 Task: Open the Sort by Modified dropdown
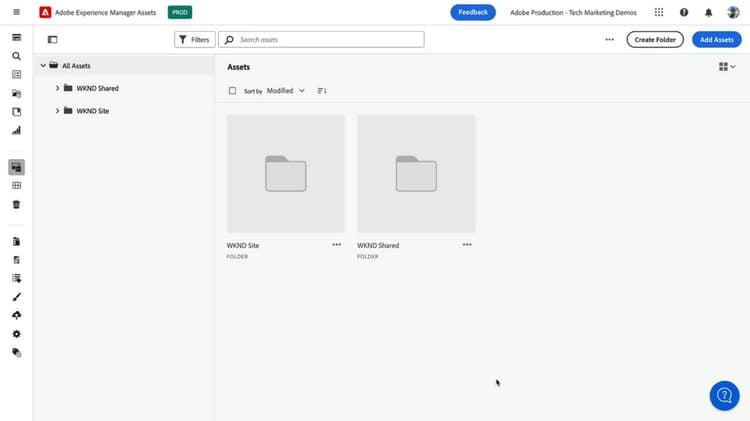pos(285,91)
